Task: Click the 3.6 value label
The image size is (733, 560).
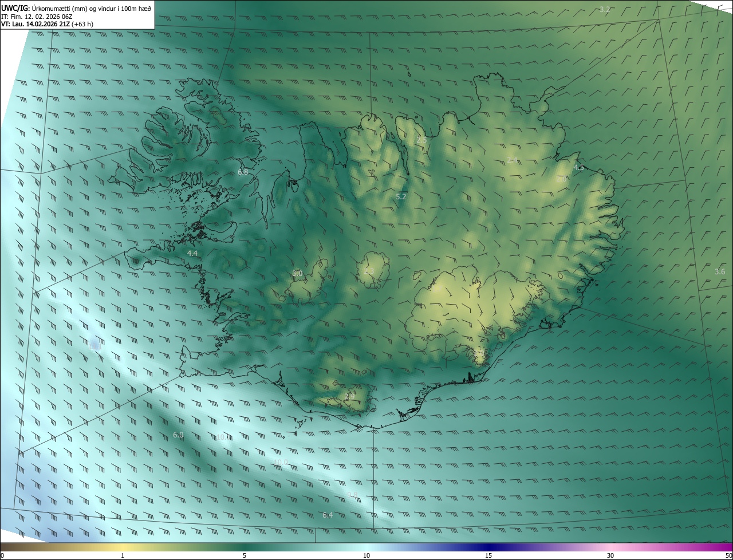Action: pos(720,271)
